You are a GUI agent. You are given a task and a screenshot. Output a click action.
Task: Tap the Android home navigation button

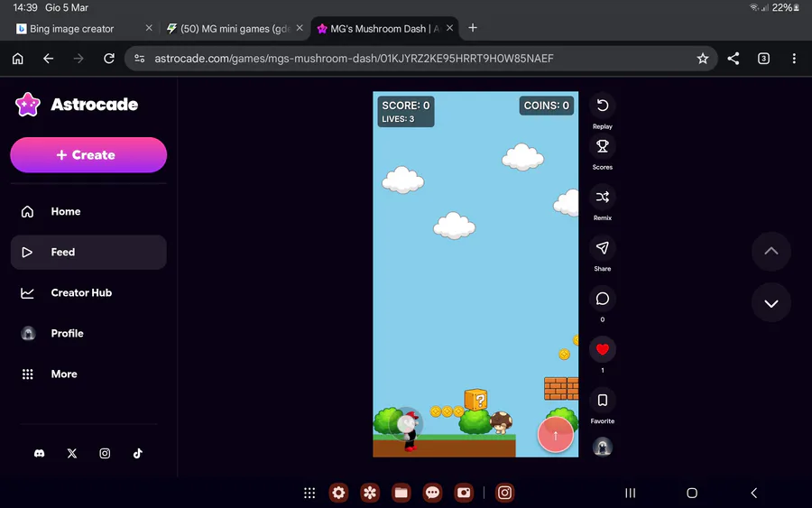pos(692,493)
